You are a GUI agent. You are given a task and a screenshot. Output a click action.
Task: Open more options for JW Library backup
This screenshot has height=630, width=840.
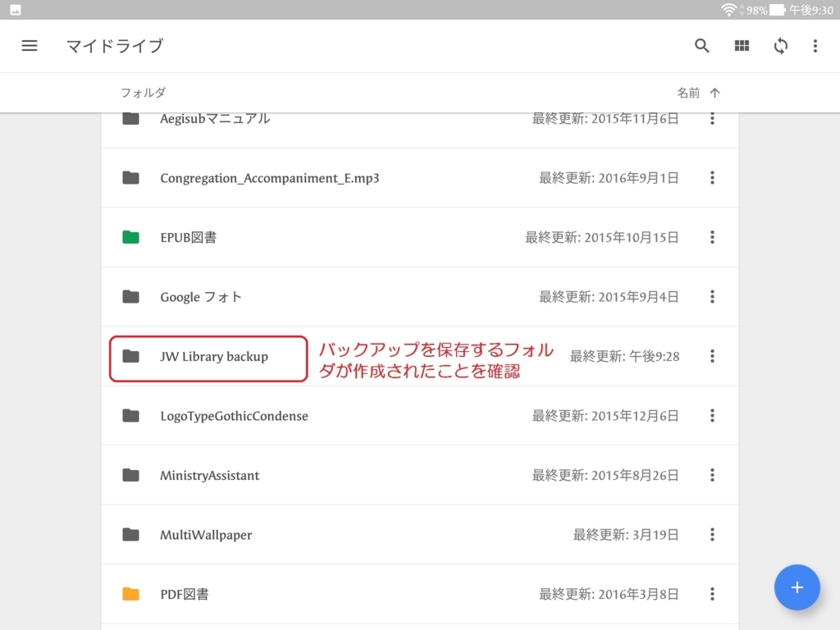[712, 356]
